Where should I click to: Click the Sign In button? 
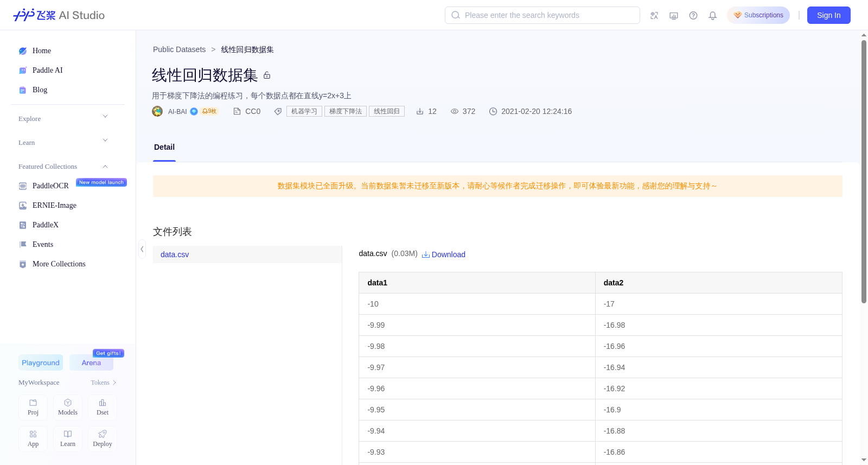tap(829, 15)
